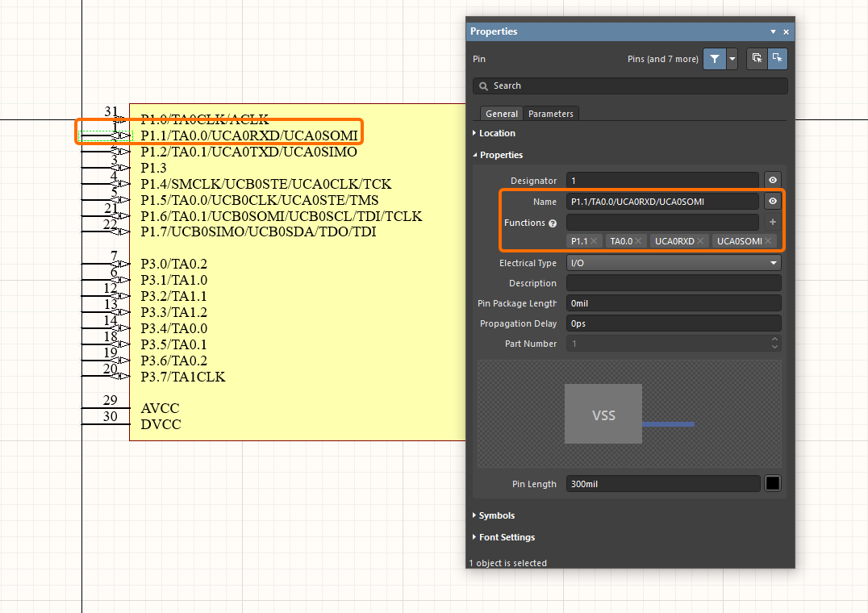The height and width of the screenshot is (613, 868).
Task: Click the Search field in Properties panel
Action: pyautogui.click(x=629, y=85)
